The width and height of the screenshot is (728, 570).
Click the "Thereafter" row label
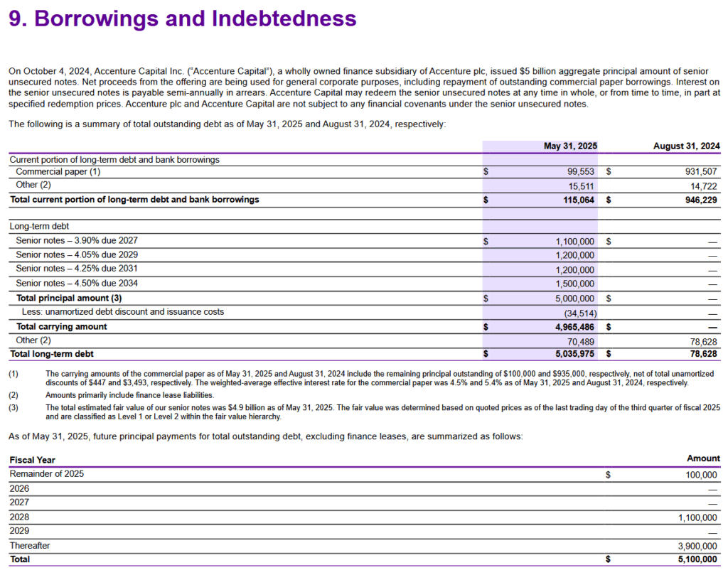coord(30,546)
